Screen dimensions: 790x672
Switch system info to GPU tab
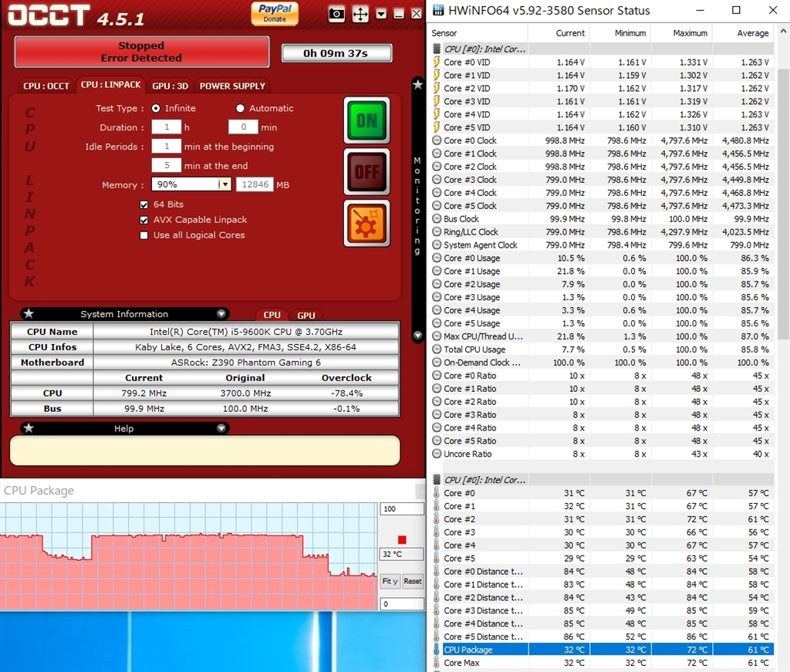pos(306,316)
